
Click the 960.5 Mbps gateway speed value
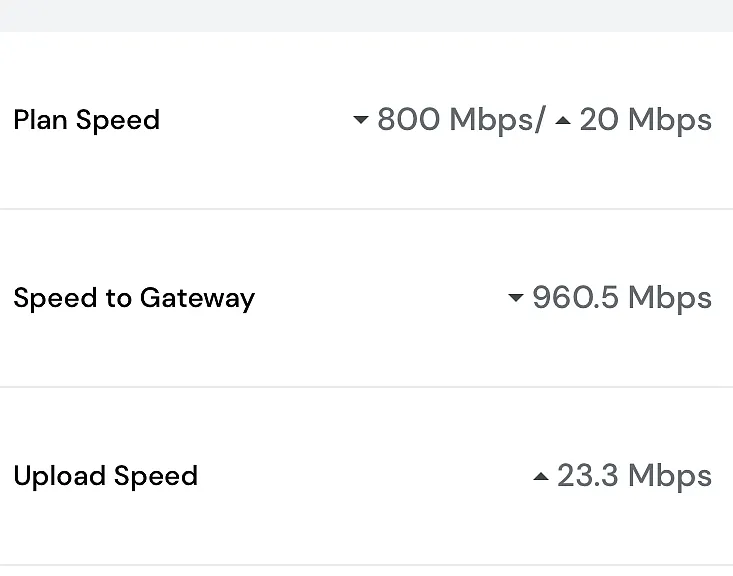coord(622,298)
